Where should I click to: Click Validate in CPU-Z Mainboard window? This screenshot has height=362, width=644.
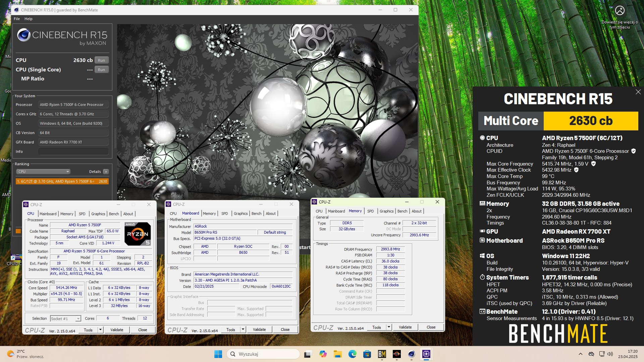coord(259,330)
